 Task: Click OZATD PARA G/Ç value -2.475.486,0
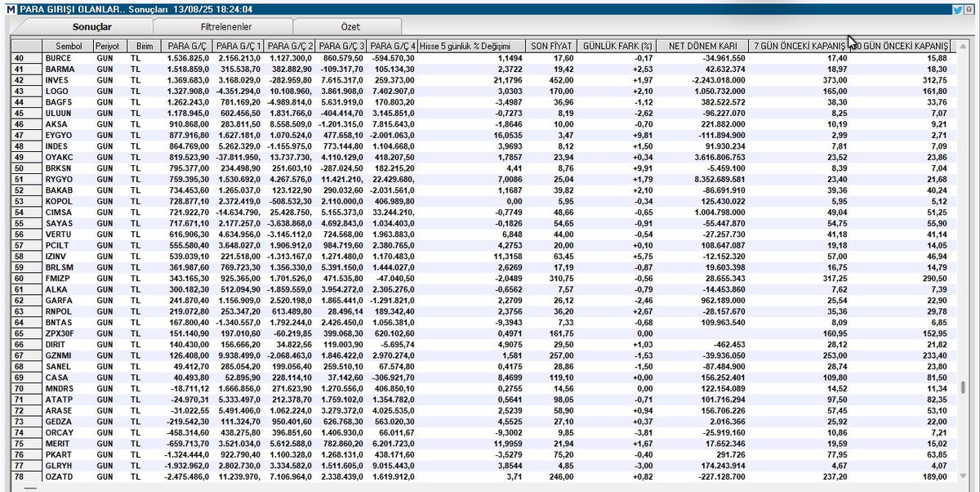click(x=187, y=476)
